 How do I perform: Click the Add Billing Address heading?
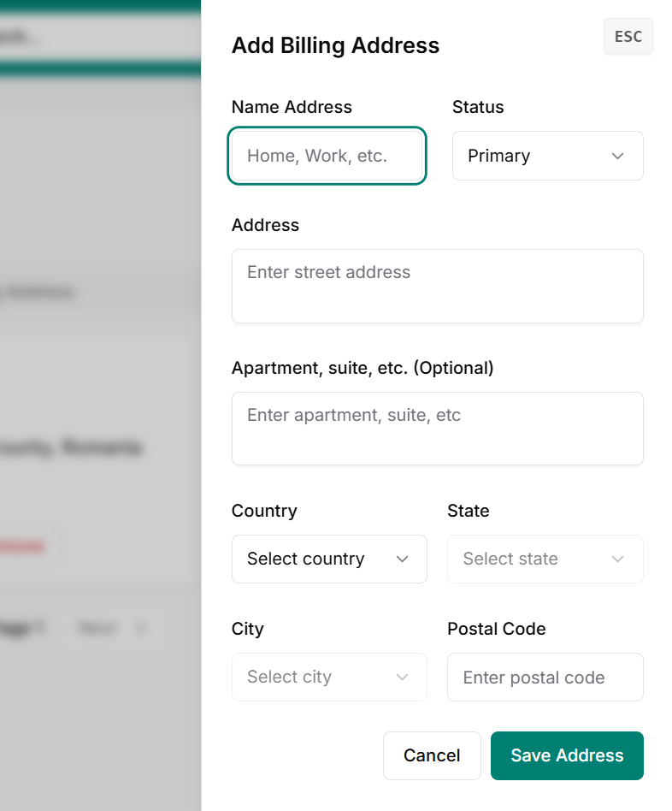click(335, 45)
